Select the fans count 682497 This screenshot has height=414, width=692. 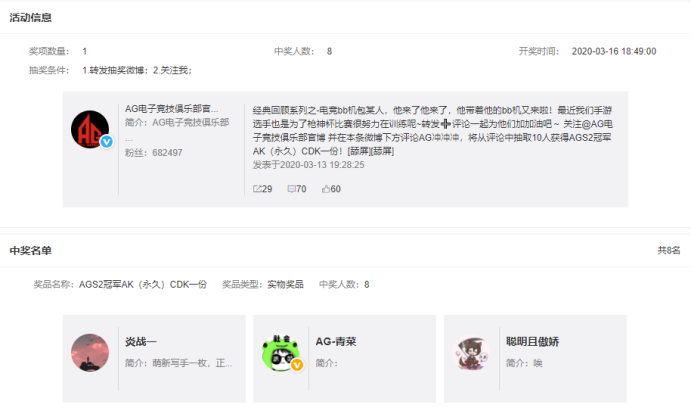point(167,153)
